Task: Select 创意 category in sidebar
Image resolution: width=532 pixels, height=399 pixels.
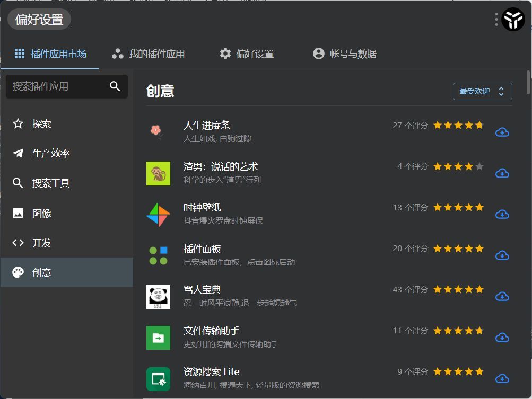Action: (66, 272)
